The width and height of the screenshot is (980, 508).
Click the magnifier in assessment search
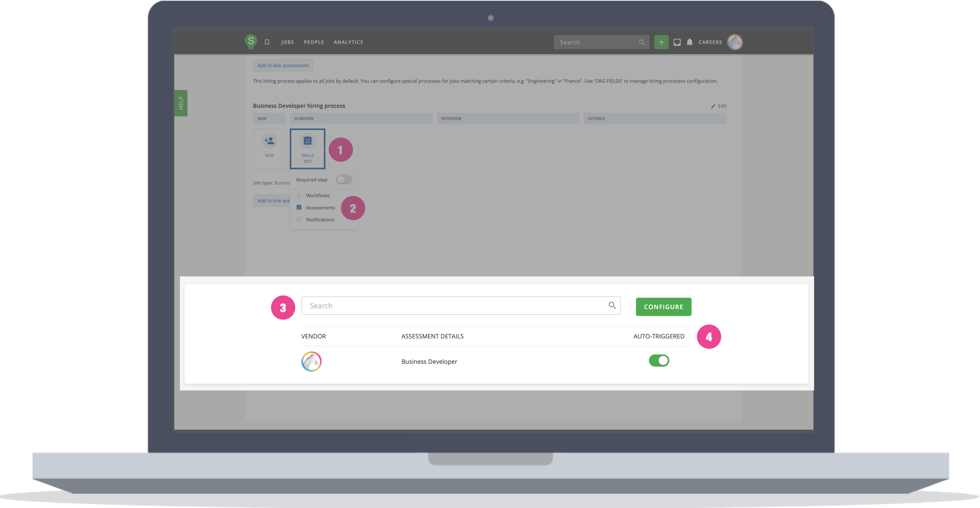[612, 305]
